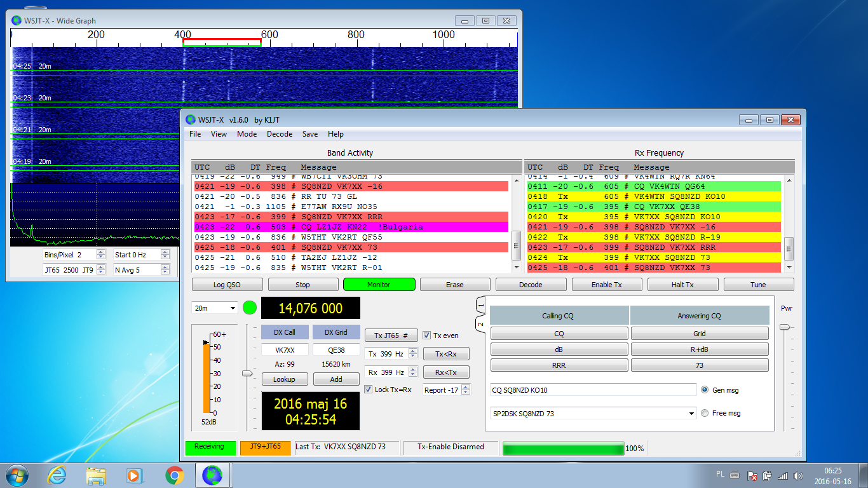
Task: Adjust the Pwr slider handle
Action: click(x=785, y=327)
